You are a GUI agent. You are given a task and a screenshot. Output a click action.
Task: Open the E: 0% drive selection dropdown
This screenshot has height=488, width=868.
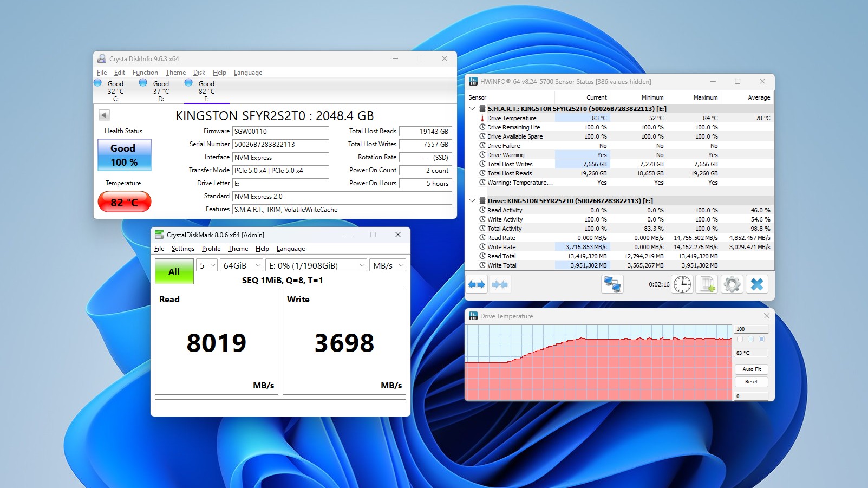(316, 265)
